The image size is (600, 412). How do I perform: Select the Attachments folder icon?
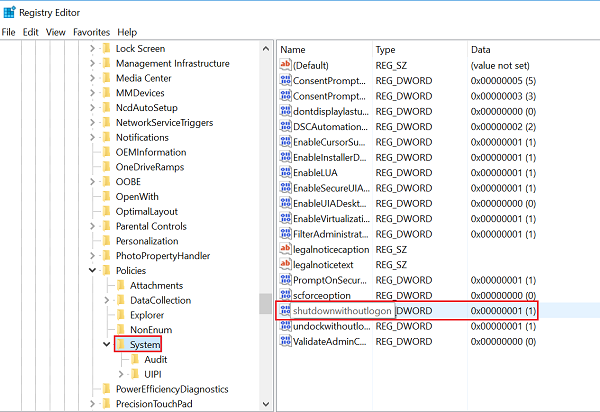coord(121,285)
